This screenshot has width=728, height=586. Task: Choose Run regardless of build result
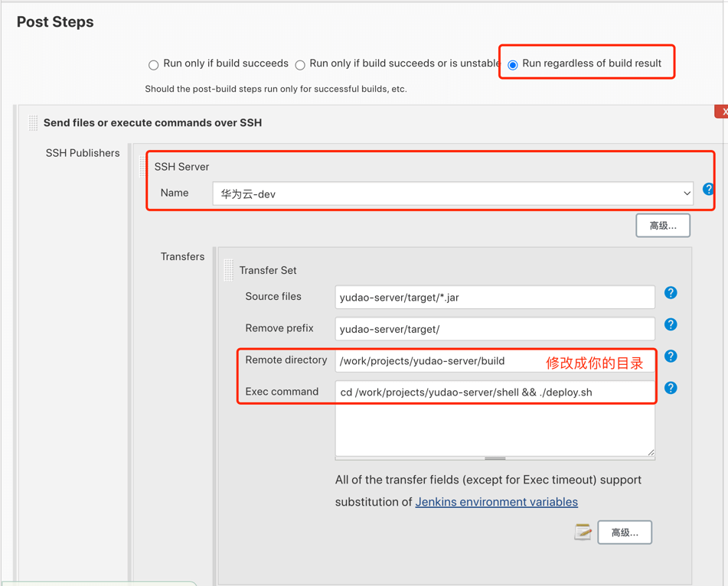coord(513,65)
